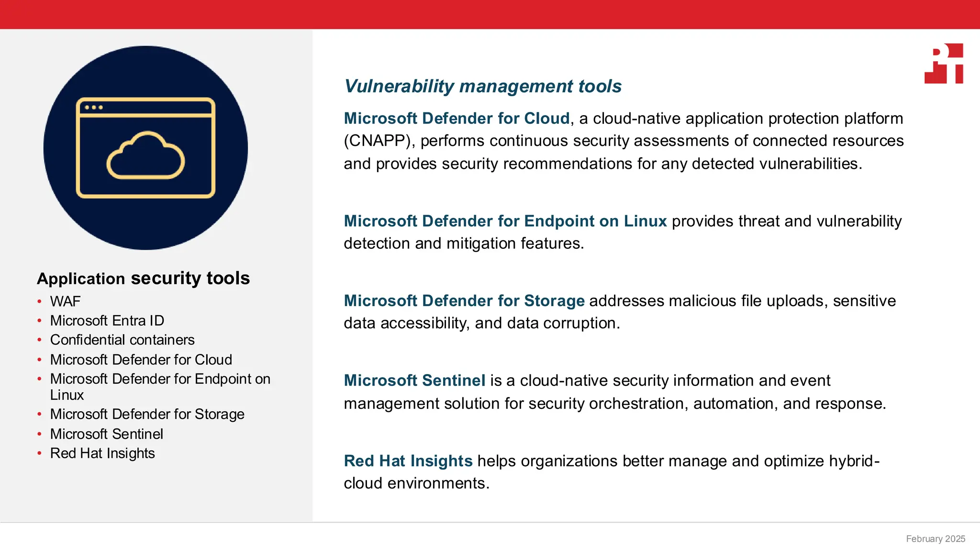Click bold 'Microsoft Defender for Storage' paragraph title
This screenshot has height=551, width=980.
(464, 301)
